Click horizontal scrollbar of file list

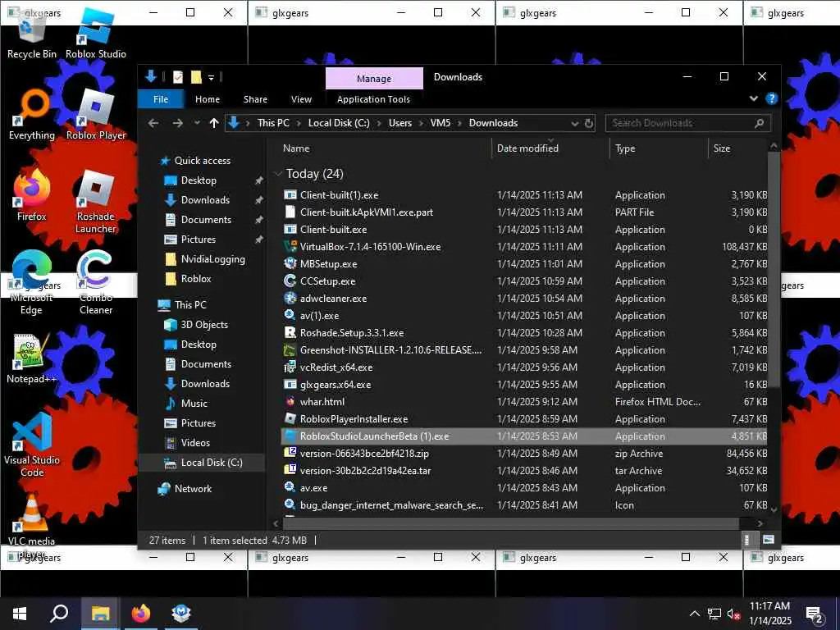click(512, 523)
